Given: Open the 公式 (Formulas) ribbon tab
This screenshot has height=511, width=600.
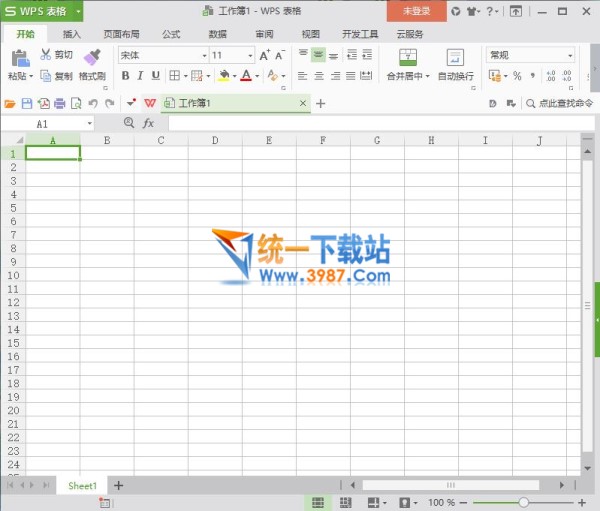Looking at the screenshot, I should click(x=171, y=34).
